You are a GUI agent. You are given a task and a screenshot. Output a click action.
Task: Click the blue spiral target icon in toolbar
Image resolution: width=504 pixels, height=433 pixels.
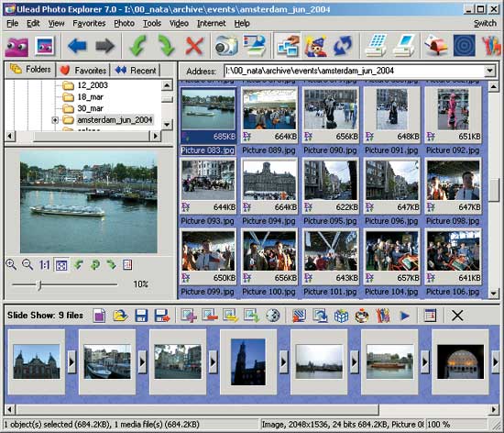pyautogui.click(x=465, y=46)
